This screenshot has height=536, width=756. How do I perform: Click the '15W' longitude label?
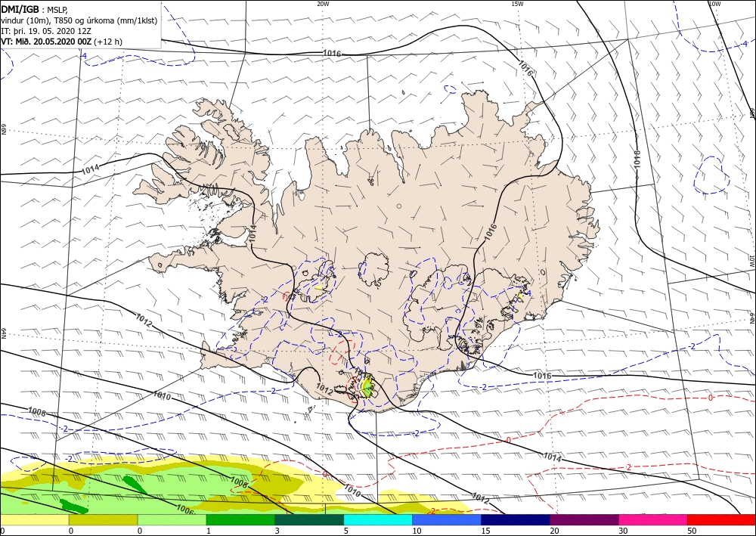click(517, 4)
